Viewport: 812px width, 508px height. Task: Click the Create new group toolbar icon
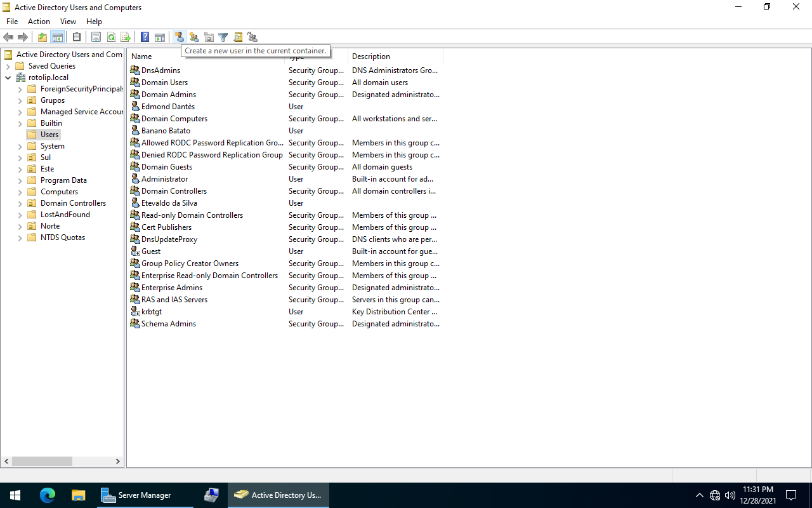point(194,37)
